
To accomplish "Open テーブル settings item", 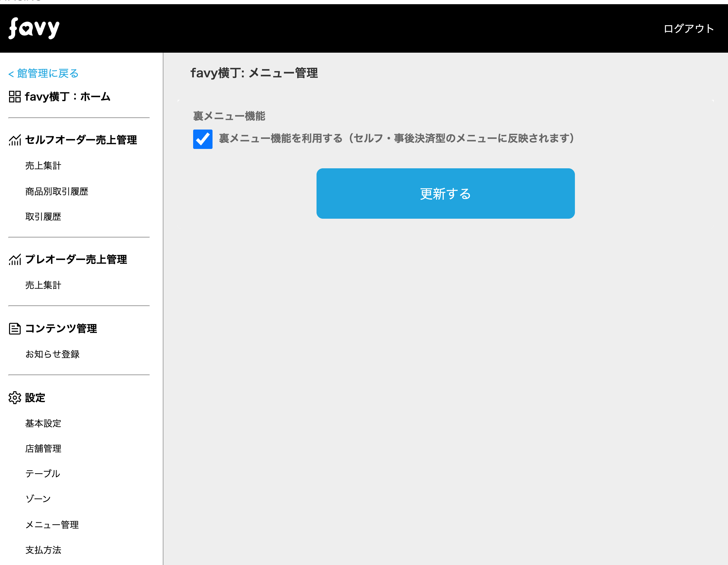I will pos(43,474).
